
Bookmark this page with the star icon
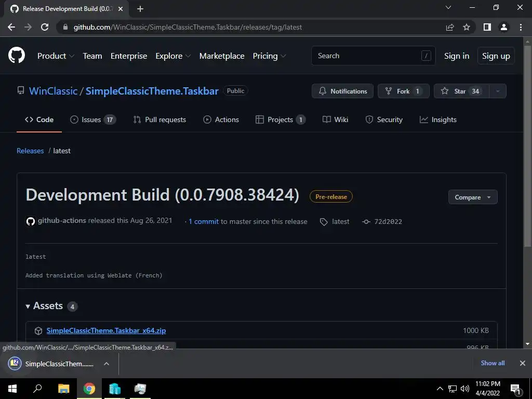tap(467, 27)
